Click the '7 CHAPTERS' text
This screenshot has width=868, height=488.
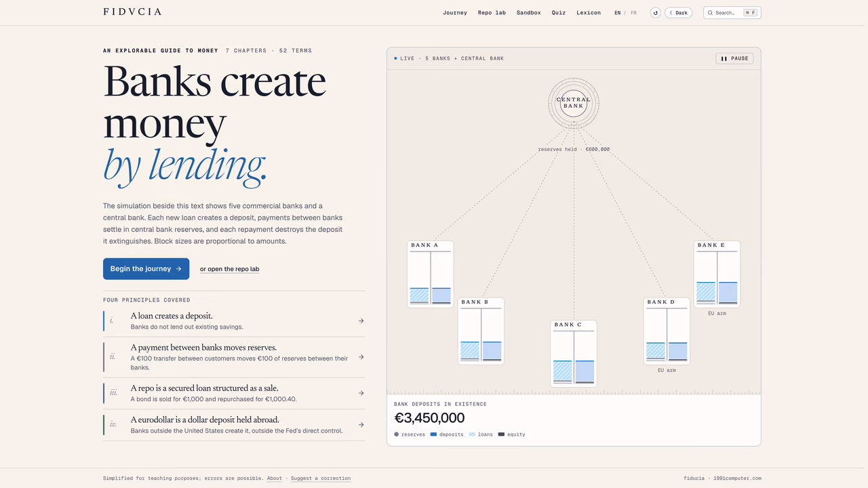(245, 51)
